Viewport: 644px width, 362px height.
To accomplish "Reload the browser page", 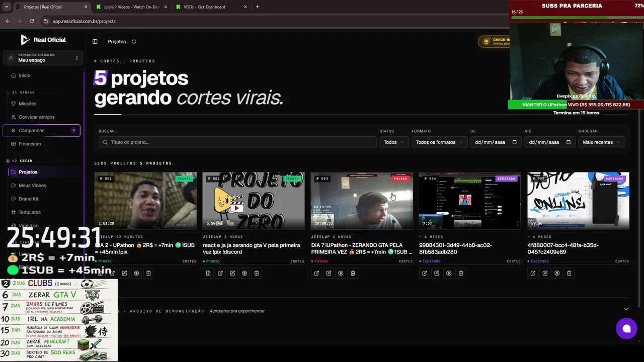I will click(x=32, y=21).
